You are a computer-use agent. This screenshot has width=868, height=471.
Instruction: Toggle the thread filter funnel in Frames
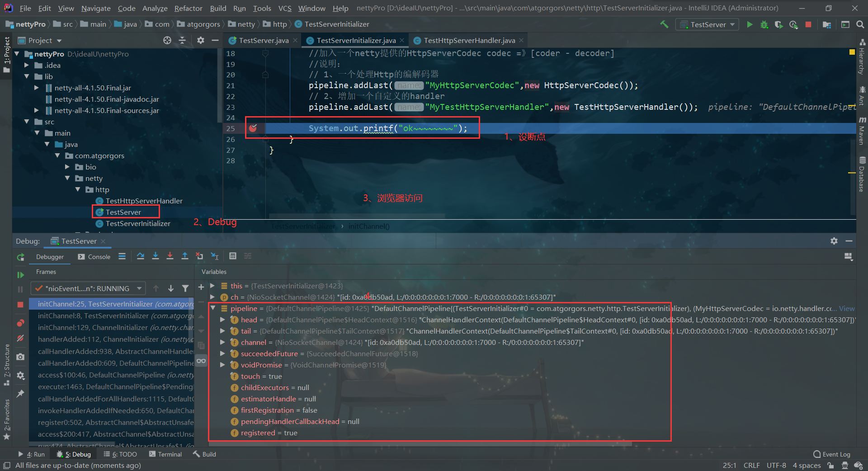(185, 288)
